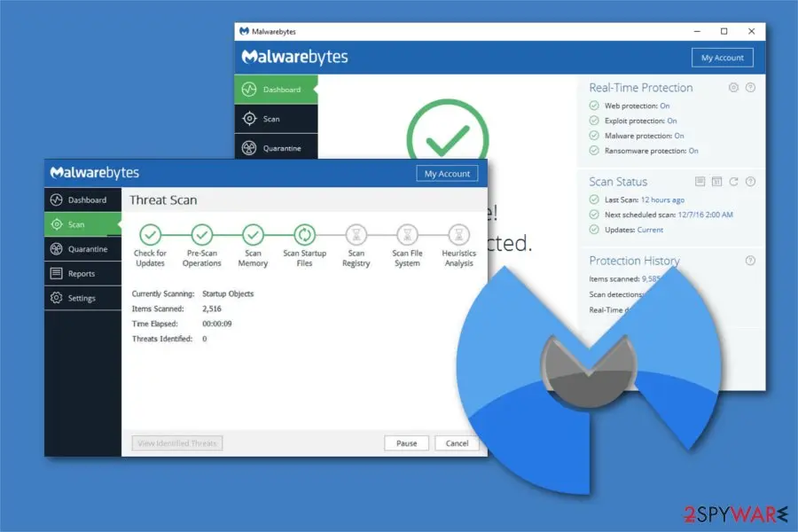Viewport: 798px width, 532px height.
Task: Click the Threat Scan heading
Action: tap(163, 200)
